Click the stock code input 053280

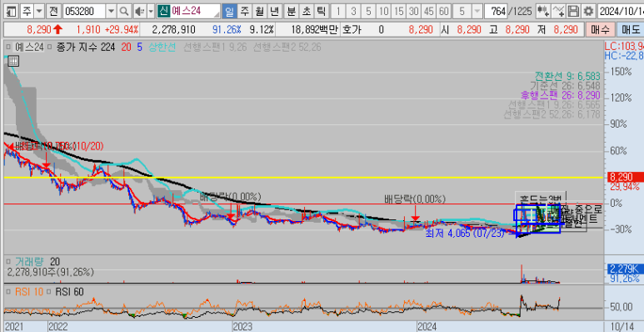85,11
